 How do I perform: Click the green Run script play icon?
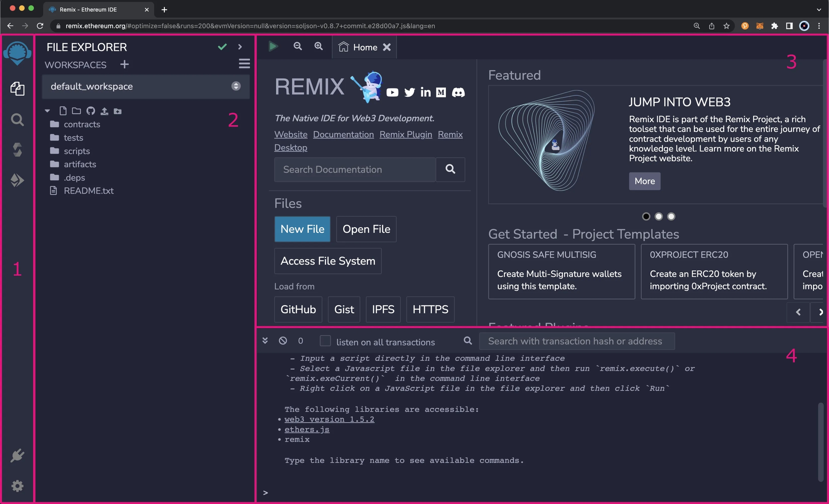tap(273, 46)
